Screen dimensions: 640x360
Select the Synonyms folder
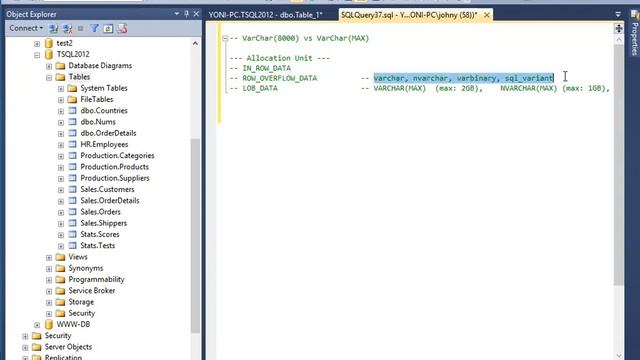click(86, 268)
